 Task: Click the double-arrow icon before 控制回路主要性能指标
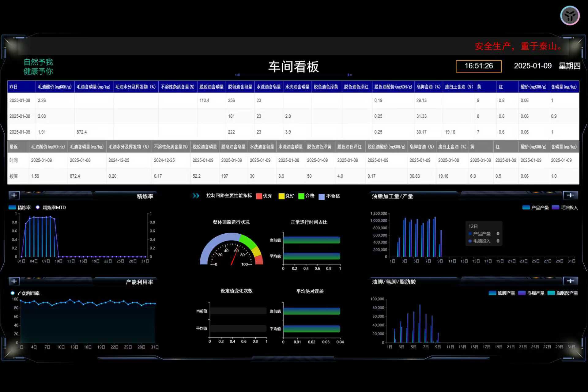point(196,196)
